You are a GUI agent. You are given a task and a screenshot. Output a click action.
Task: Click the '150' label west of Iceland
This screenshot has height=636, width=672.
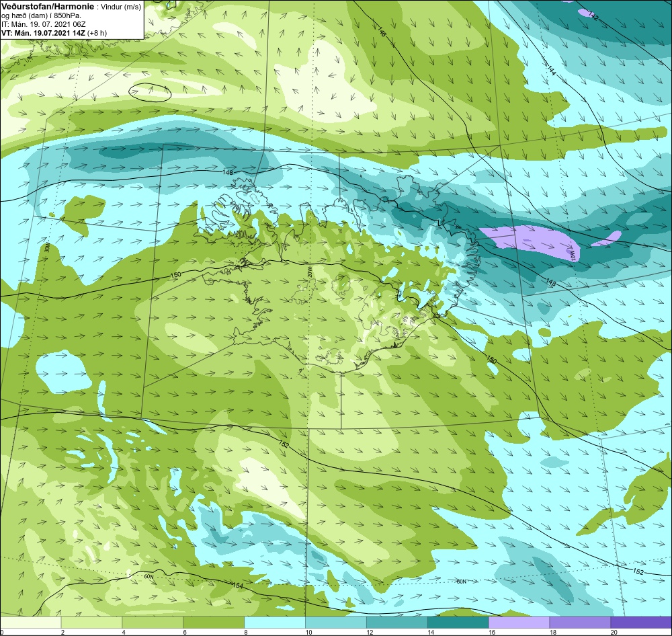click(x=175, y=274)
